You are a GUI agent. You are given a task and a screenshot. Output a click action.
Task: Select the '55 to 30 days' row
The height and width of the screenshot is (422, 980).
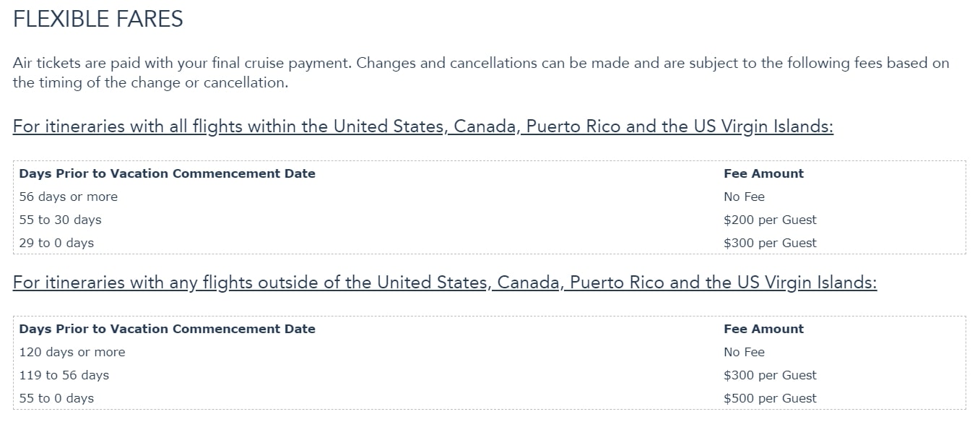(x=490, y=220)
